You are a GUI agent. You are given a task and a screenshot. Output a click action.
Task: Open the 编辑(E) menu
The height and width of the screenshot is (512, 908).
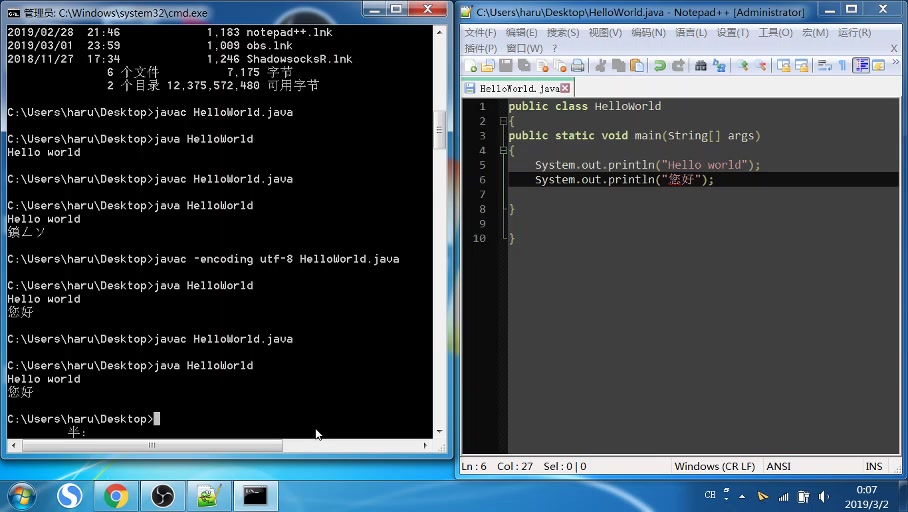521,32
